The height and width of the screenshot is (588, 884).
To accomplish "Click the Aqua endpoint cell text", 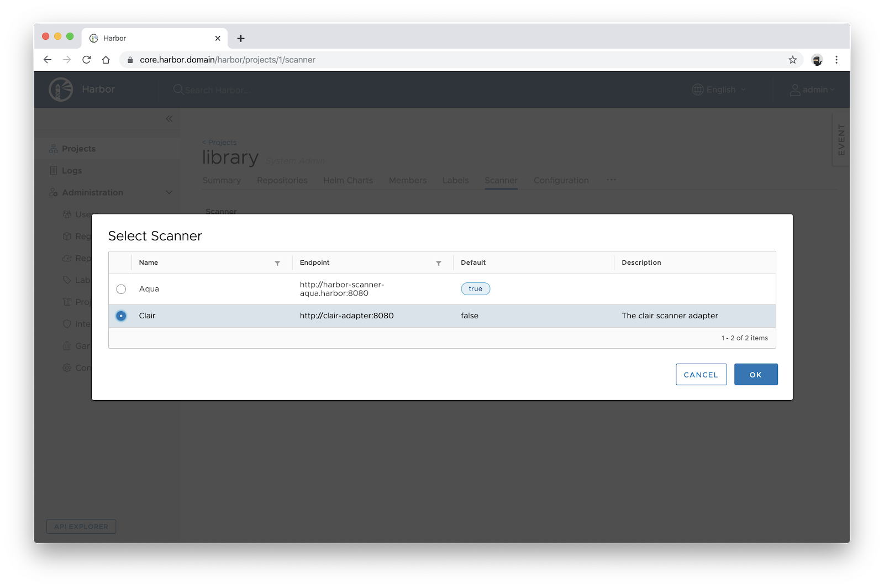I will (x=341, y=289).
